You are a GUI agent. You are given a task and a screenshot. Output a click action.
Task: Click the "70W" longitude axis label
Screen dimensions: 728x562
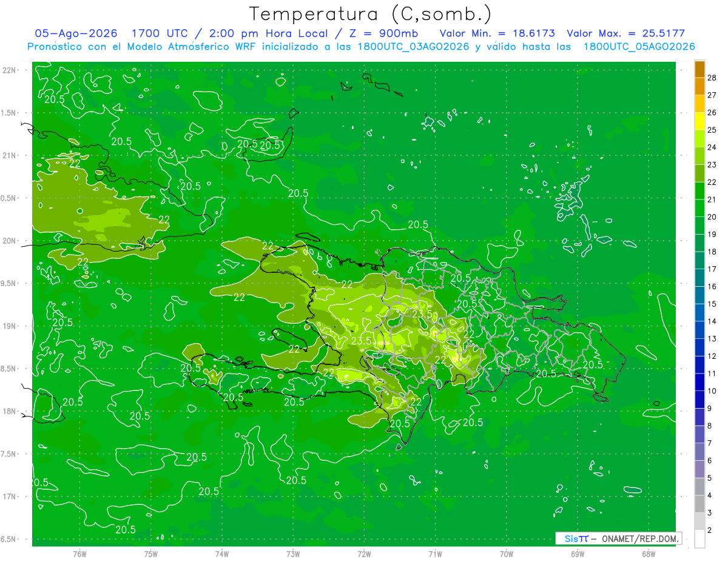coord(507,554)
